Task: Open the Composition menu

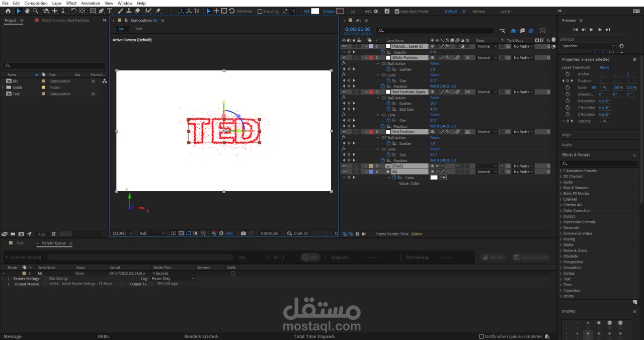Action: coord(36,3)
